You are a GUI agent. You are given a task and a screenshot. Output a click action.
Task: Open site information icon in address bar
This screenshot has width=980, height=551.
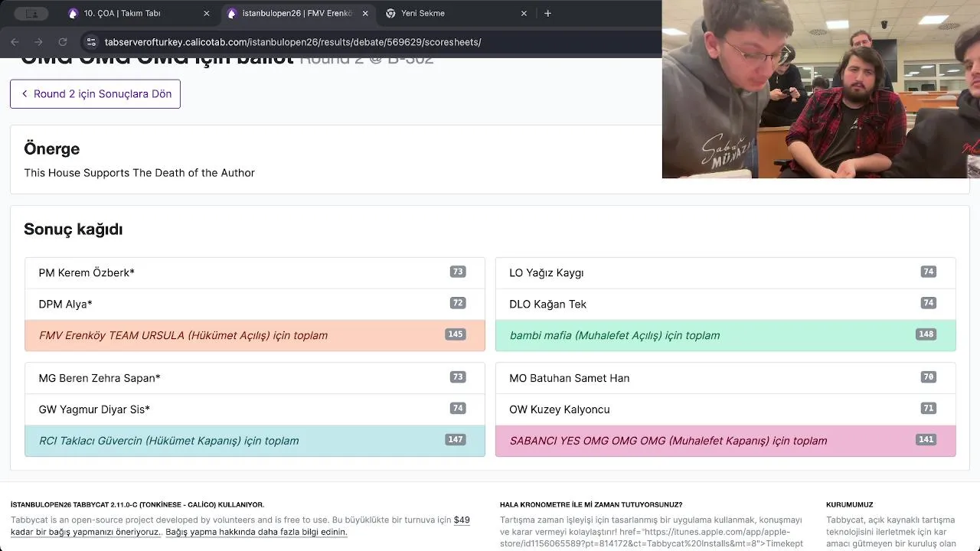coord(91,42)
